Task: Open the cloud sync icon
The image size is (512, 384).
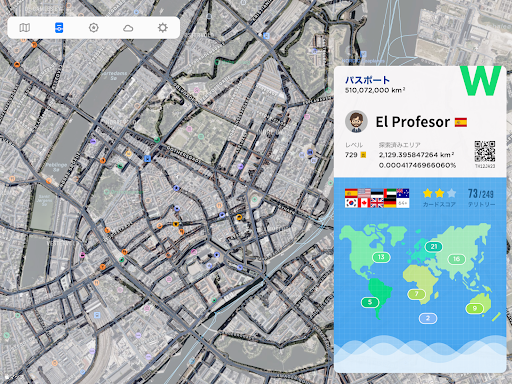Action: tap(128, 28)
